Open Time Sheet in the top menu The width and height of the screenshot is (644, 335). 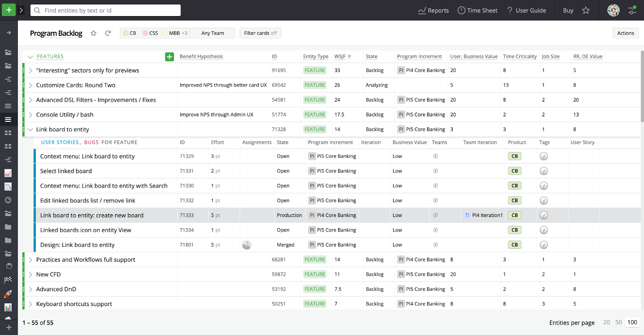[x=477, y=10]
